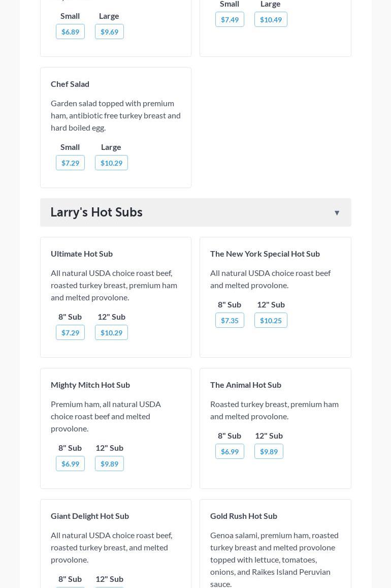The height and width of the screenshot is (588, 391).
Task: Select the $7.49 Small price button
Action: point(230,20)
